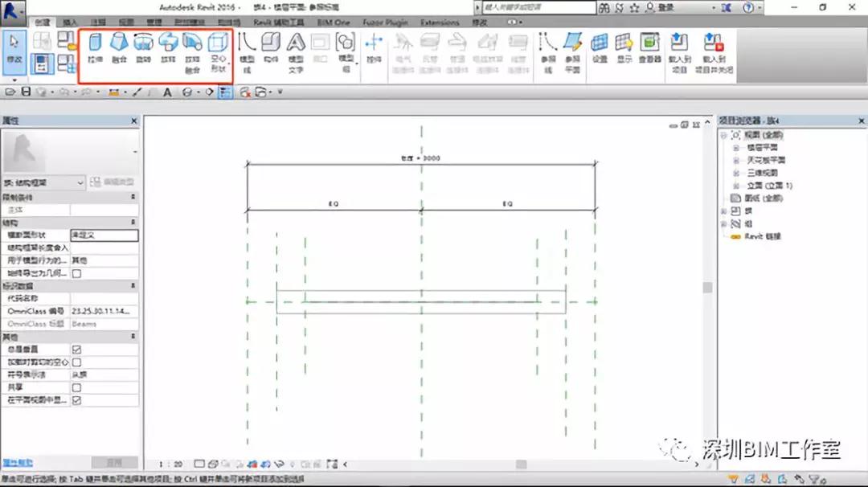868x487 pixels.
Task: Click the help question mark icon
Action: [x=748, y=8]
